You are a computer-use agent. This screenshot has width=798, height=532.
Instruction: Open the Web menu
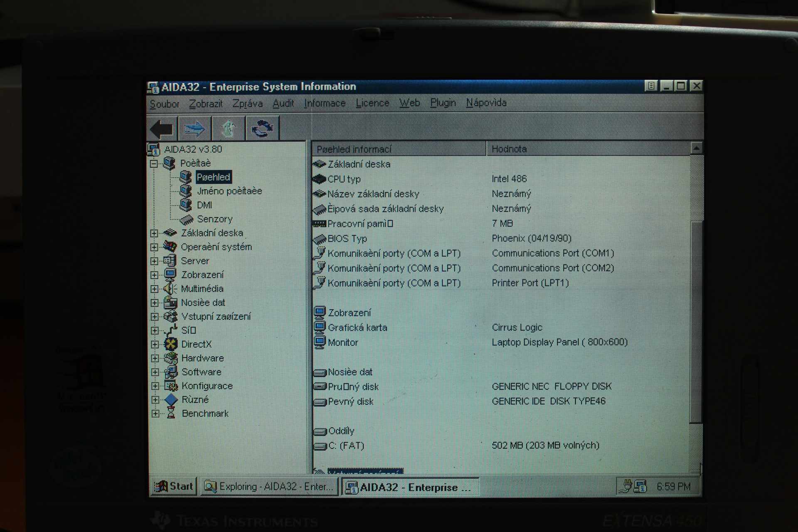pyautogui.click(x=409, y=103)
